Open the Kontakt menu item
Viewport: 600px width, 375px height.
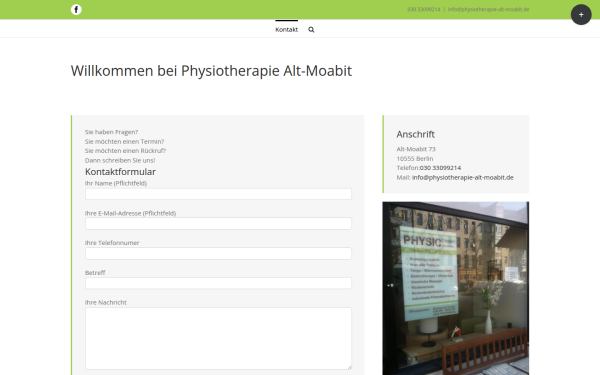286,29
